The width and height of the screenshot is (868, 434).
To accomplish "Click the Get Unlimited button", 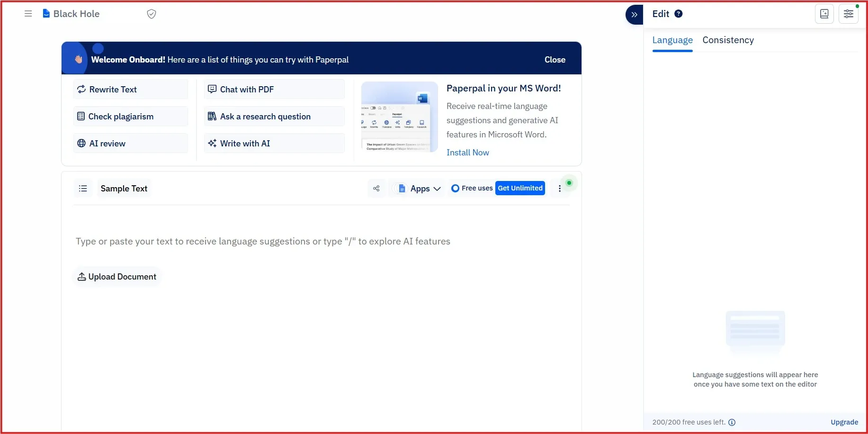I will (520, 188).
